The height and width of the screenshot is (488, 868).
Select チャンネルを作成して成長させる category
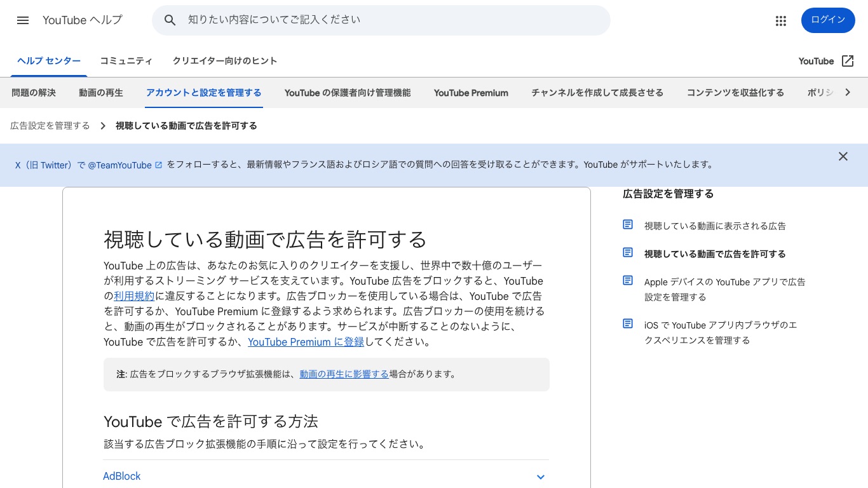[597, 93]
